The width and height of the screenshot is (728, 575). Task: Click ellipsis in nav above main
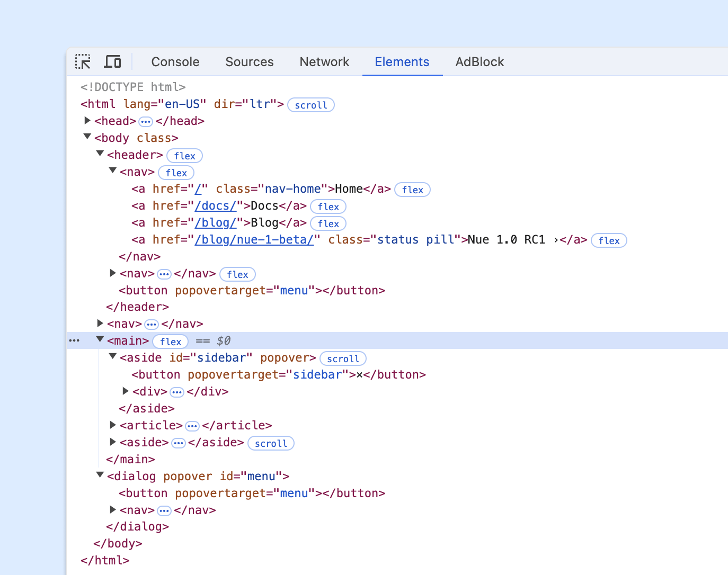tap(152, 325)
